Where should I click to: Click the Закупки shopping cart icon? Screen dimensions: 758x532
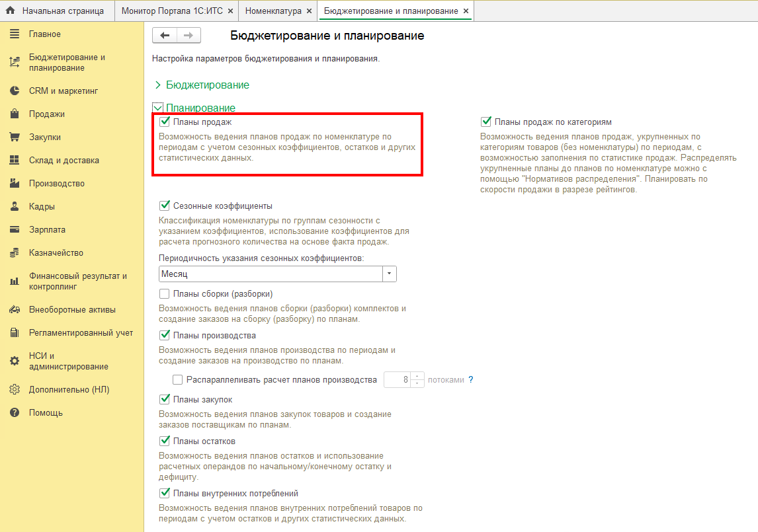pos(15,137)
